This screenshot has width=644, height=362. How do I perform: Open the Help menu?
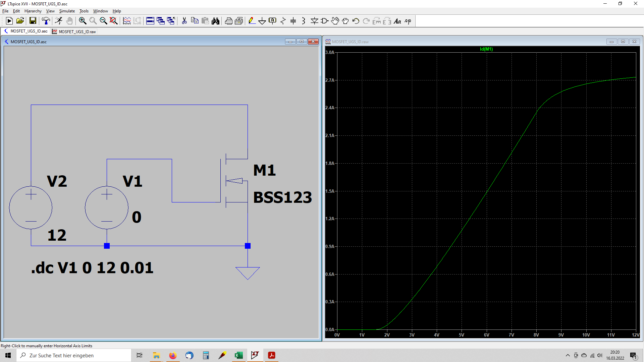point(117,11)
